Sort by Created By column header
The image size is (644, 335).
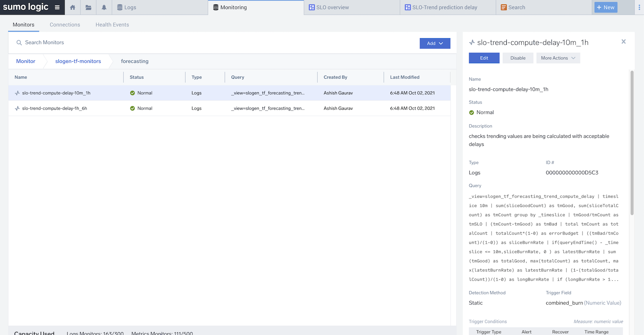[335, 77]
